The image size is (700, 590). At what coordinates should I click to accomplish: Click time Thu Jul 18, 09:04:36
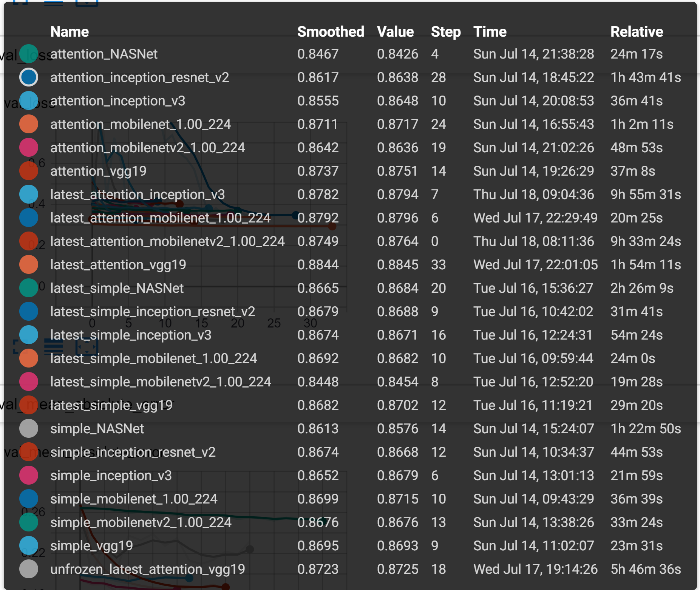click(533, 195)
